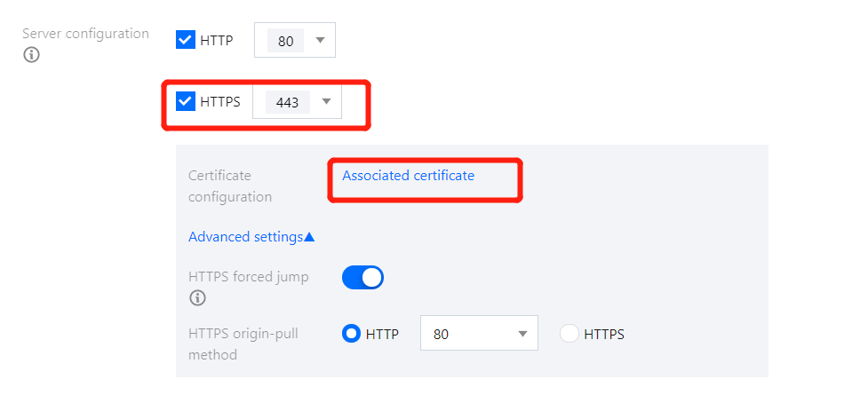
Task: Open the HTTP port dropdown arrow
Action: tap(320, 40)
